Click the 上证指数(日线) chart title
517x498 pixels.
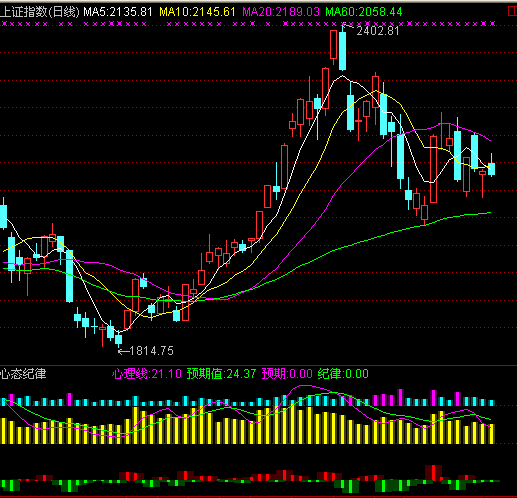pos(40,12)
